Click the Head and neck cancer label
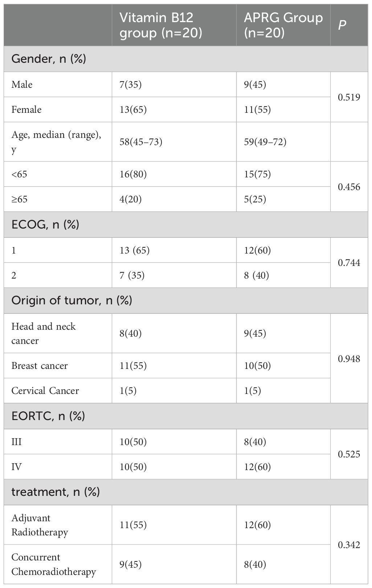This screenshot has height=588, width=372. (x=44, y=333)
